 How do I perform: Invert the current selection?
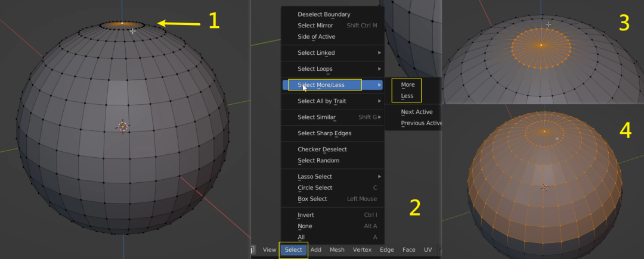(x=333, y=215)
